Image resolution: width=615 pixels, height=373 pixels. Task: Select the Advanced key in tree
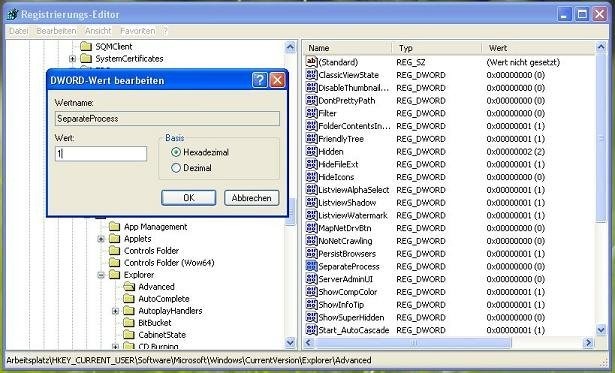coord(156,287)
